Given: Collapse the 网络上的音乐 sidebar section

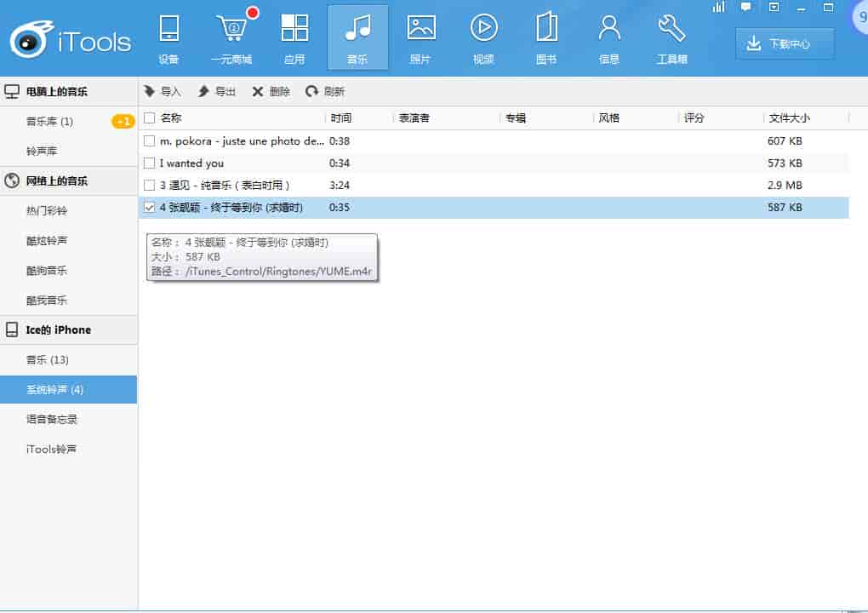Looking at the screenshot, I should (x=69, y=181).
